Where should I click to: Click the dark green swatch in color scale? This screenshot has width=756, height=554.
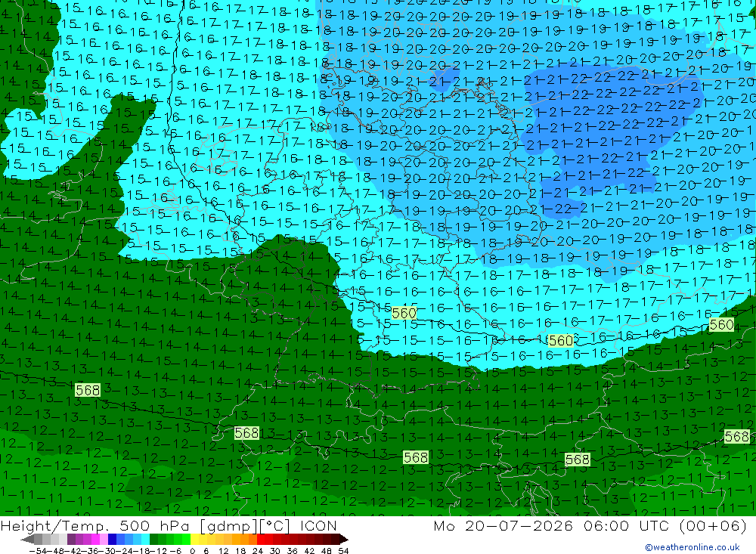pyautogui.click(x=153, y=539)
